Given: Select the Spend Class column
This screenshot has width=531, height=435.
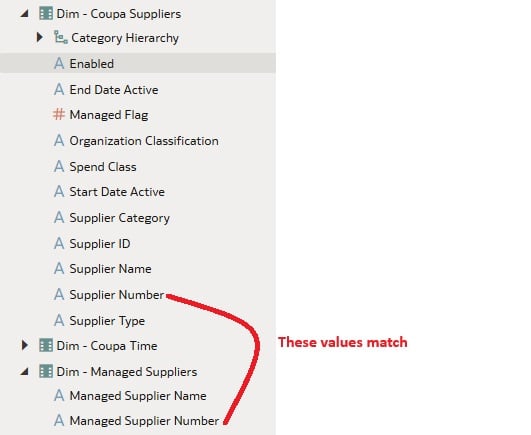Looking at the screenshot, I should [103, 167].
